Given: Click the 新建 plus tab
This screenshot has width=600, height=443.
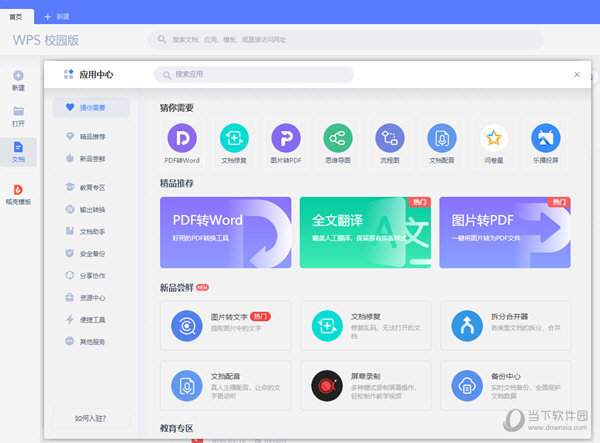Looking at the screenshot, I should (x=57, y=16).
